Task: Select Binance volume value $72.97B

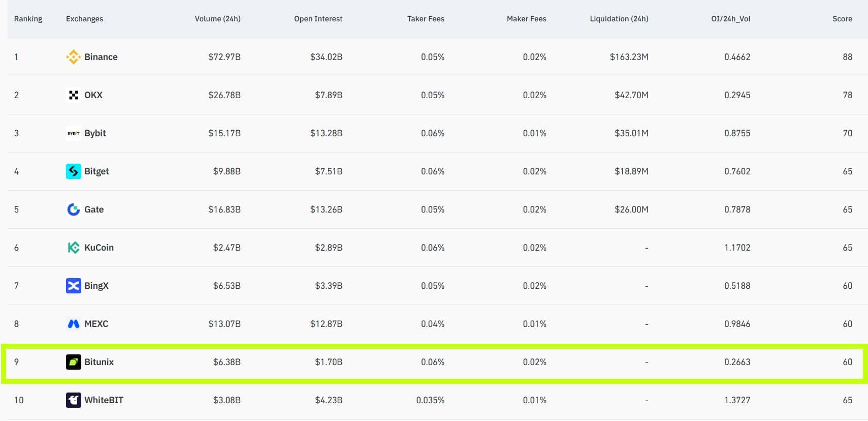Action: coord(224,57)
